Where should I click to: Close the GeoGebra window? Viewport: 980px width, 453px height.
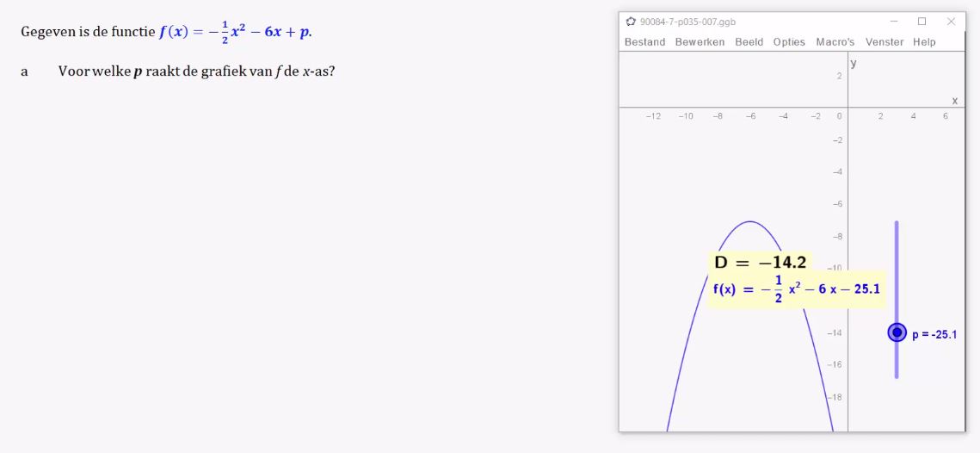coord(951,22)
